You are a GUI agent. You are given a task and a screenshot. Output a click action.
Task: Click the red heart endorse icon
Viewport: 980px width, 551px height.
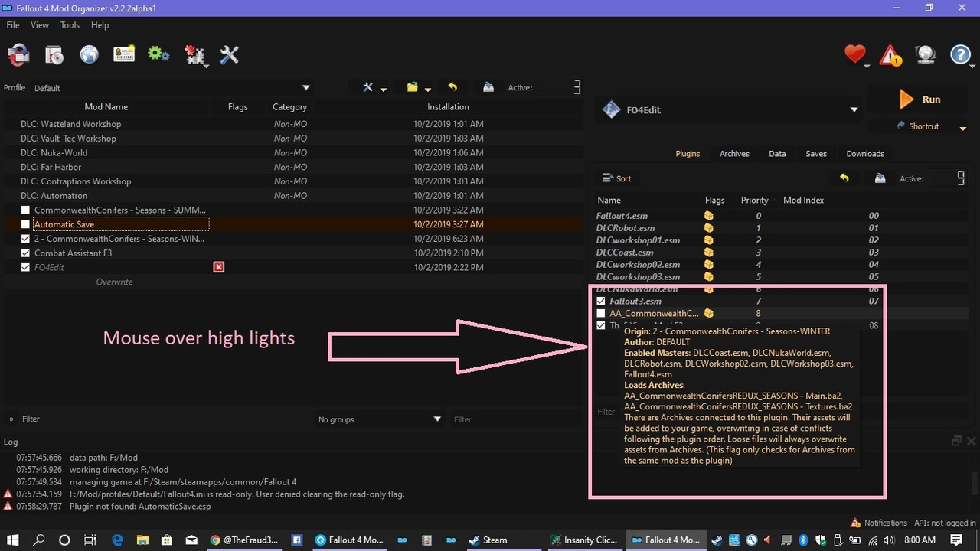click(x=854, y=54)
